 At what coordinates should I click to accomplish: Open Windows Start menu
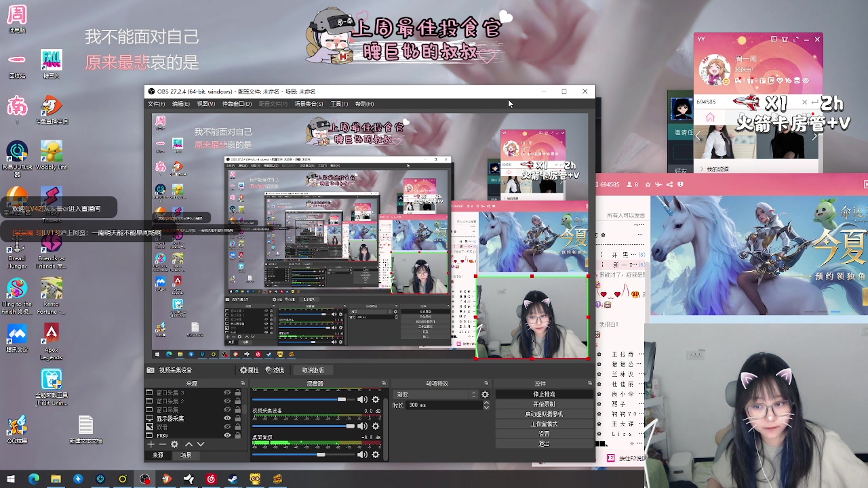pyautogui.click(x=11, y=479)
